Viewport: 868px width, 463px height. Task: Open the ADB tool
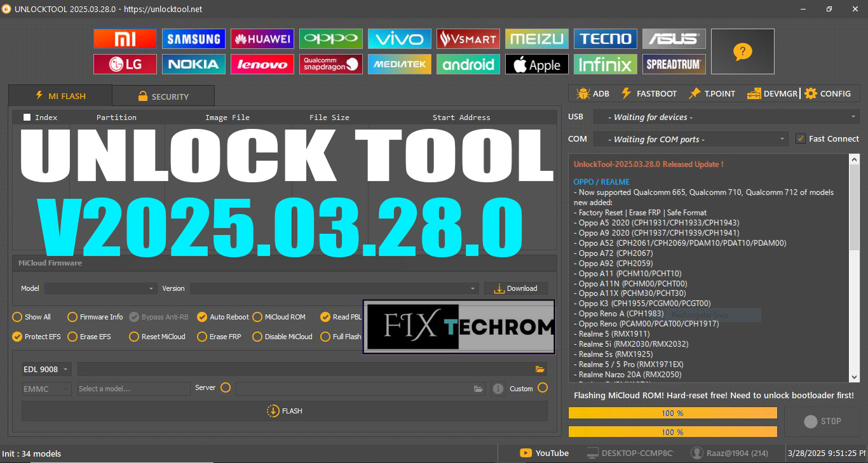click(x=592, y=93)
